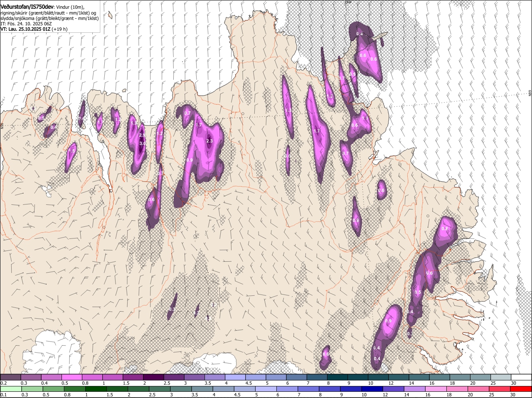Image resolution: width=532 pixels, height=398 pixels.
Task: Click the "2.9" precipitation value on the map
Action: point(142,135)
